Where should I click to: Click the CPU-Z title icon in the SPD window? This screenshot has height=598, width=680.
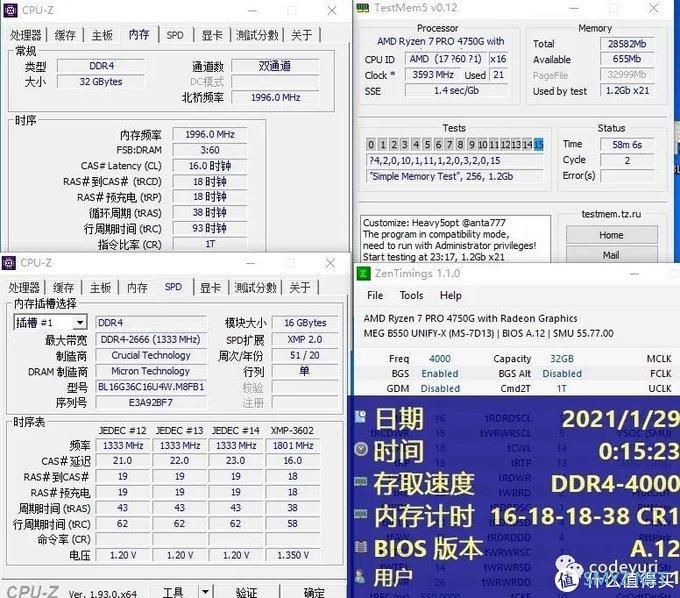pyautogui.click(x=9, y=263)
